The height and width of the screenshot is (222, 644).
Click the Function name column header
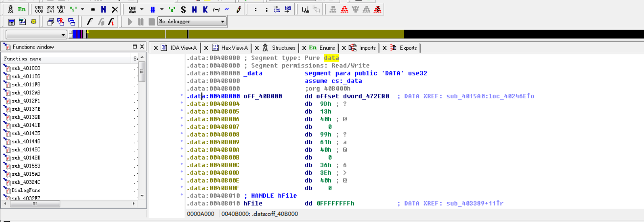(x=67, y=59)
